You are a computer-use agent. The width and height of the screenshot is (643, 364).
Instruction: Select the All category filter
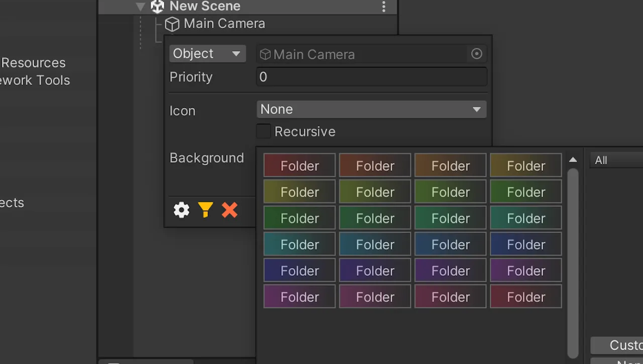coord(616,160)
